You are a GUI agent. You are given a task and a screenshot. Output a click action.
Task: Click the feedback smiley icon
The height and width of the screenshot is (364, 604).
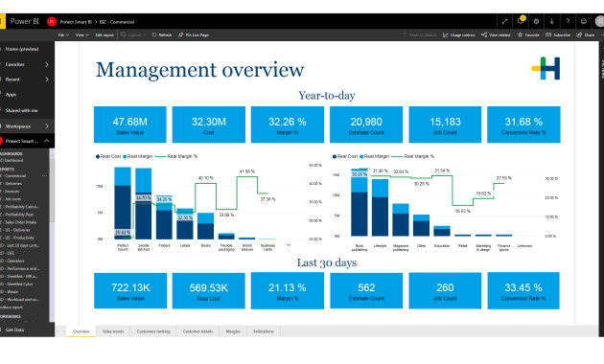(x=584, y=21)
